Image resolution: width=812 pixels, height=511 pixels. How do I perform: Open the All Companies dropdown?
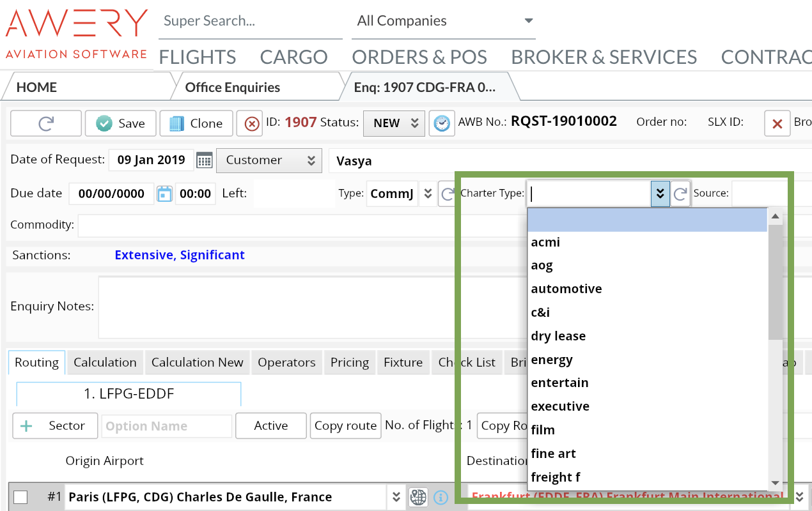click(x=444, y=21)
